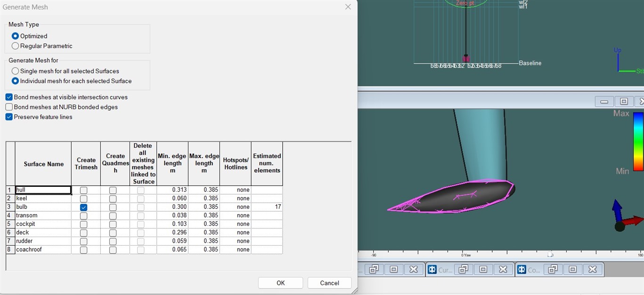This screenshot has height=295, width=644.
Task: Cancel the Generate Mesh dialog
Action: 329,283
